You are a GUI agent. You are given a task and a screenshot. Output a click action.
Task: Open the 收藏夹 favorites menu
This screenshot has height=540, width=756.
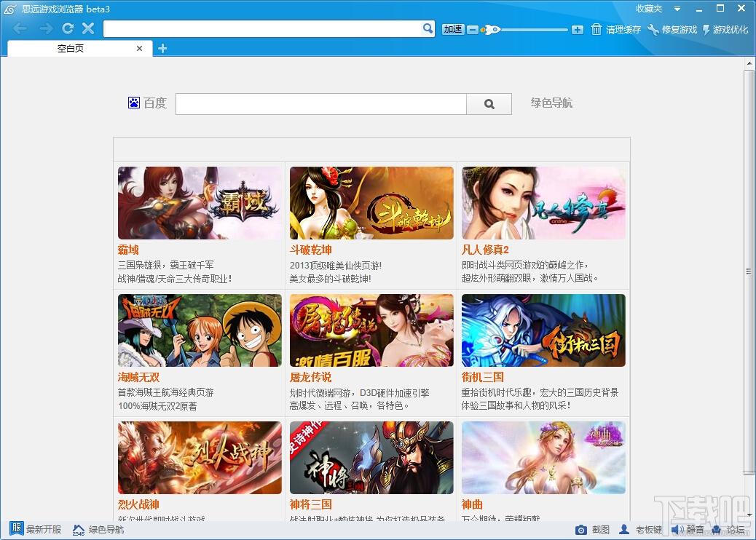tap(649, 9)
